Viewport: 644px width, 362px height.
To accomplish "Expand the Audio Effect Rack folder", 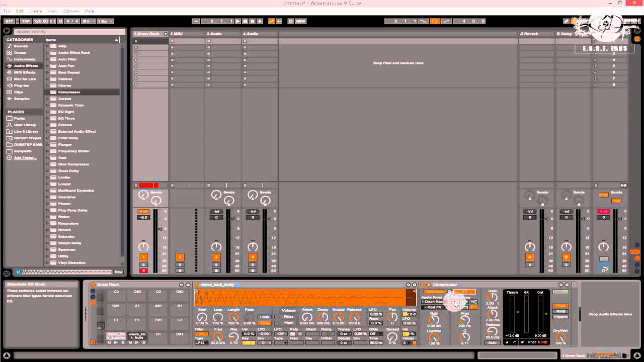I will pos(48,52).
